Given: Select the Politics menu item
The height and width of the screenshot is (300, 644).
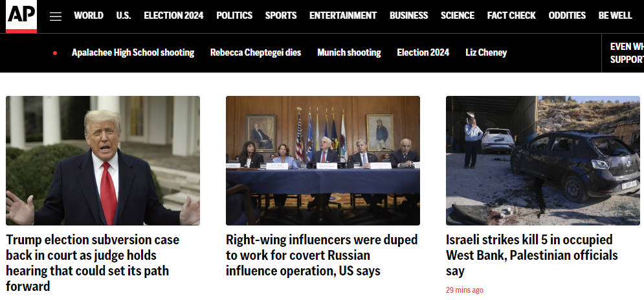Looking at the screenshot, I should [x=234, y=16].
